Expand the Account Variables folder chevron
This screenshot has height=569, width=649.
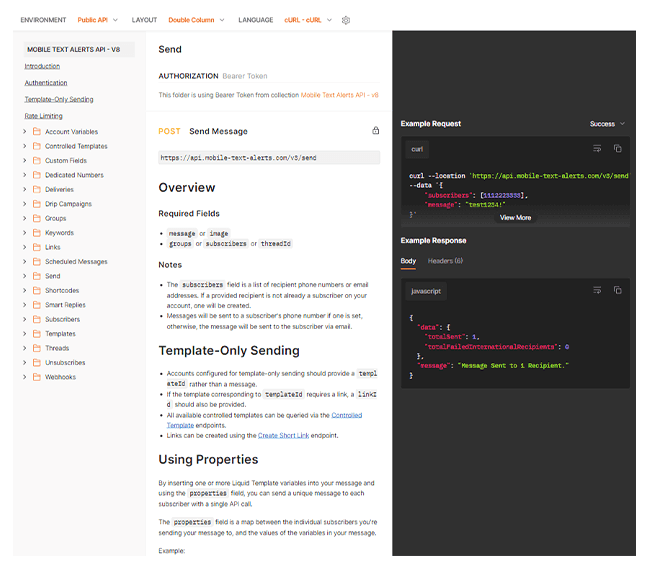(24, 132)
